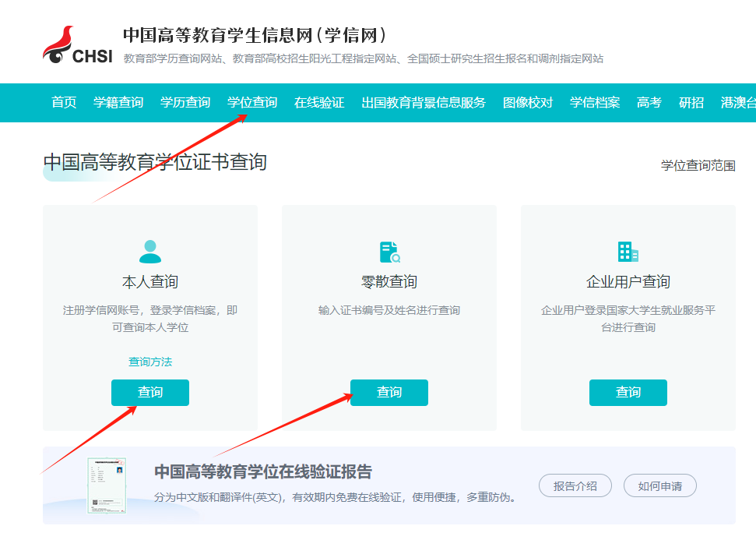Click the document search icon above 零散查询

[x=389, y=252]
